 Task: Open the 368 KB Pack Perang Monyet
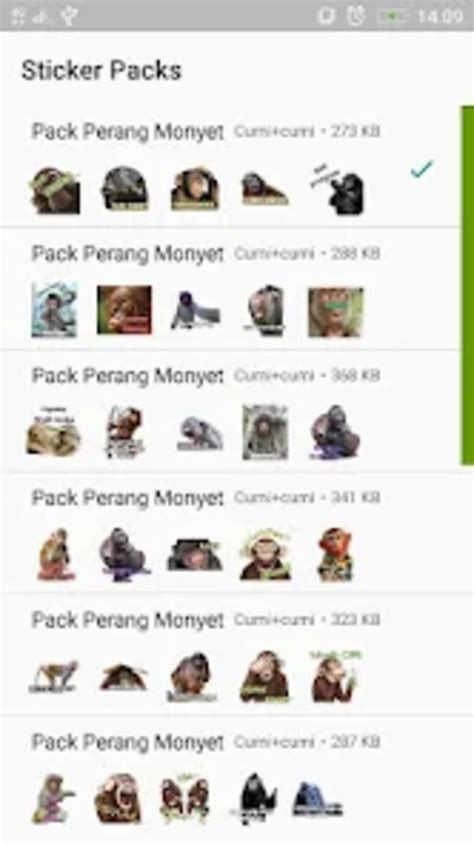pyautogui.click(x=230, y=411)
